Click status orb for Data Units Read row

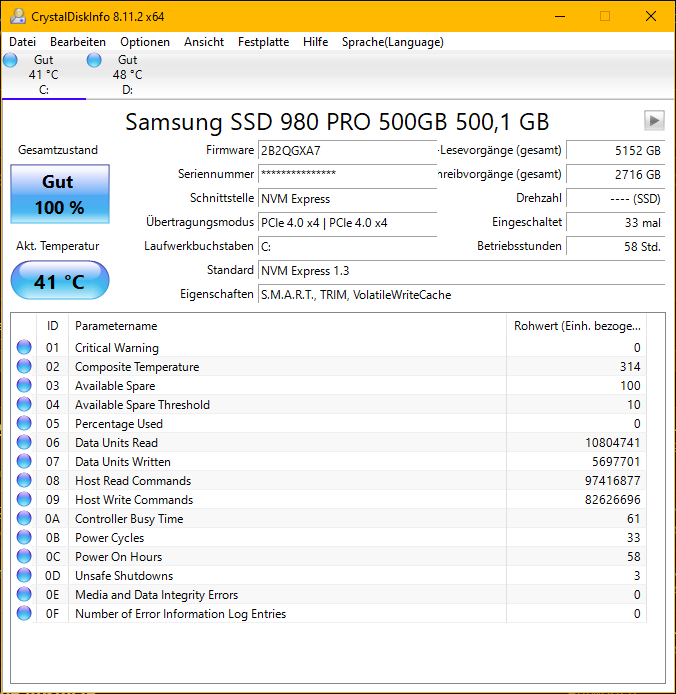24,443
